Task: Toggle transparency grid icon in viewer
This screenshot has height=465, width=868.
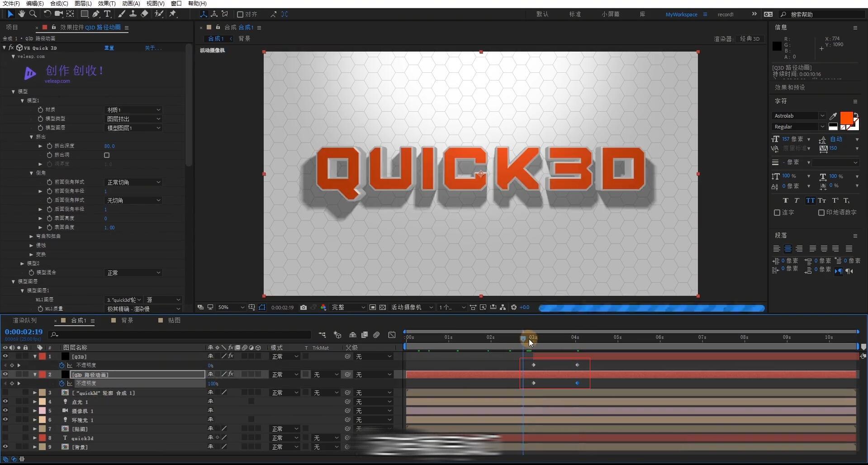Action: coord(383,307)
